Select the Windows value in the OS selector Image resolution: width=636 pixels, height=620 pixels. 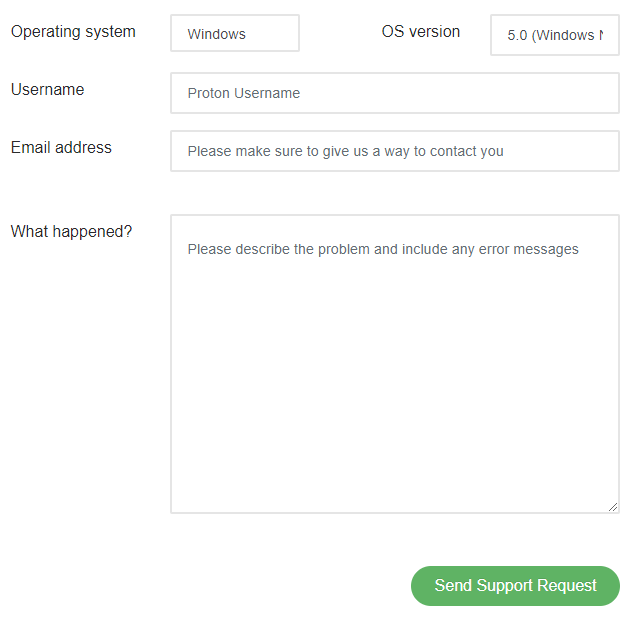216,34
